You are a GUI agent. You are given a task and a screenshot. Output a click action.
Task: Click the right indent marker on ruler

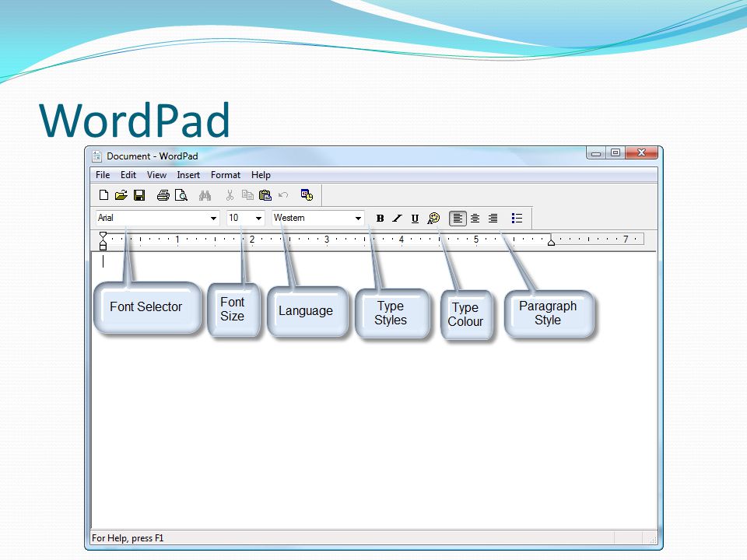551,242
